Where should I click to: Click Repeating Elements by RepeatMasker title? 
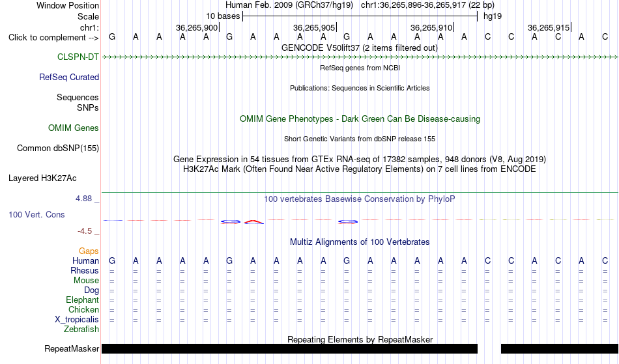(x=360, y=339)
